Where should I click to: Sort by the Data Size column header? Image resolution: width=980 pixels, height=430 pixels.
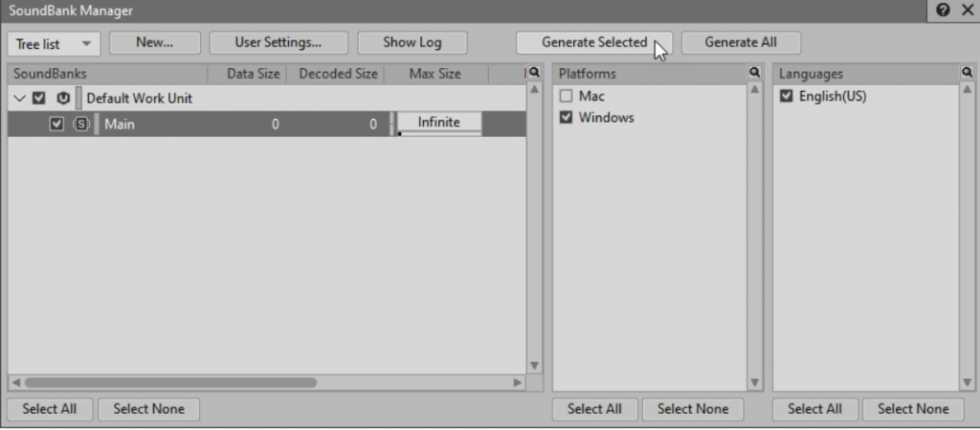(x=252, y=74)
